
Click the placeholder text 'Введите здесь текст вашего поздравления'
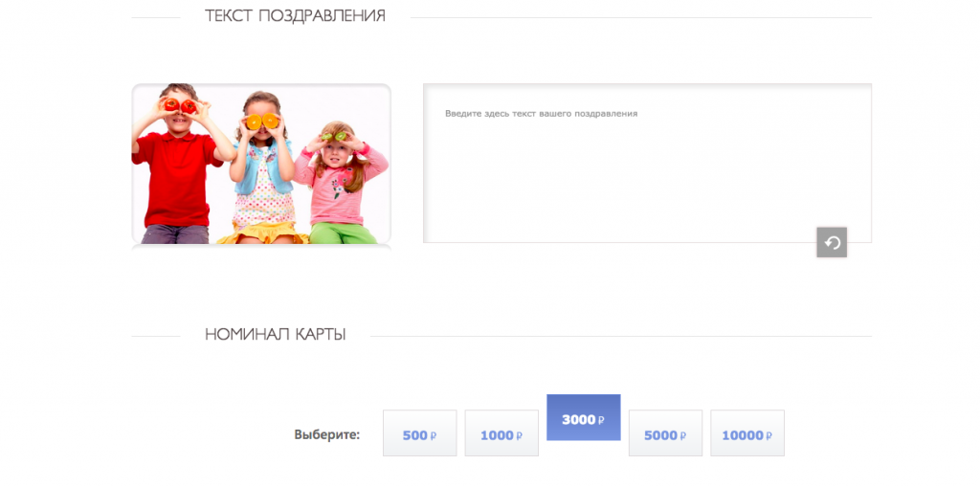coord(541,114)
